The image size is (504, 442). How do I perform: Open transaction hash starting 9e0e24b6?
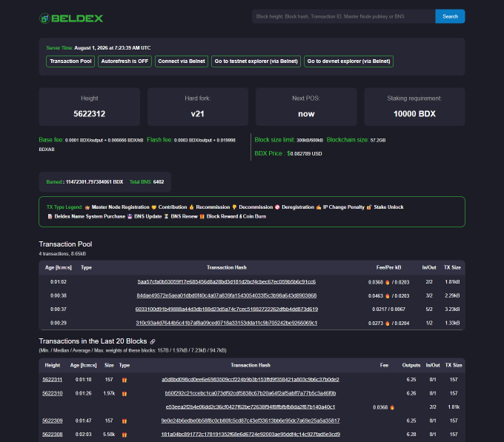tap(251, 421)
